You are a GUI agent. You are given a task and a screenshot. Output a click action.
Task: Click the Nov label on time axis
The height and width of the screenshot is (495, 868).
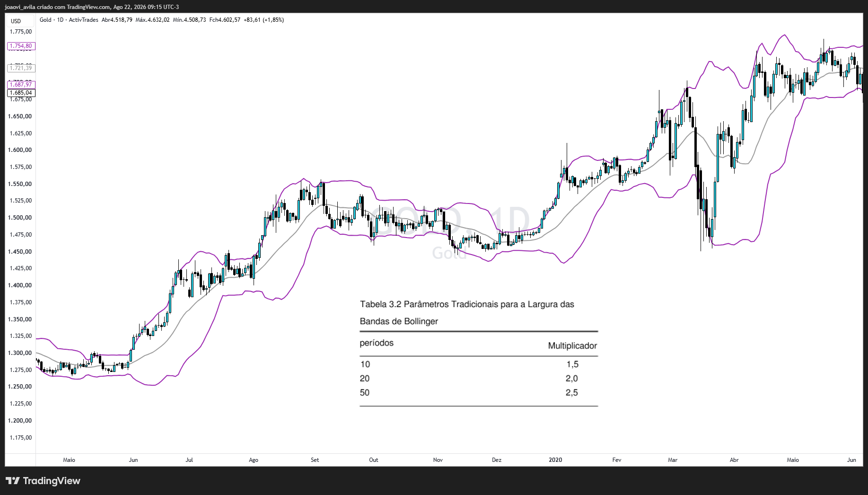(438, 460)
